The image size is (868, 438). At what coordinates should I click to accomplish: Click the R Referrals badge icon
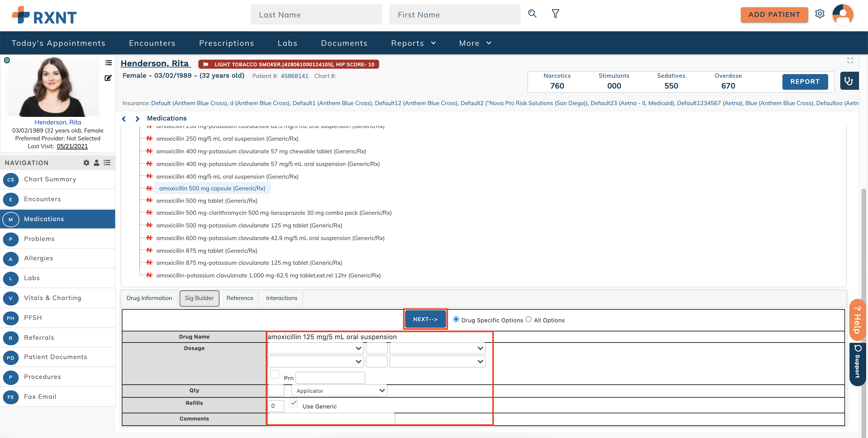click(11, 338)
